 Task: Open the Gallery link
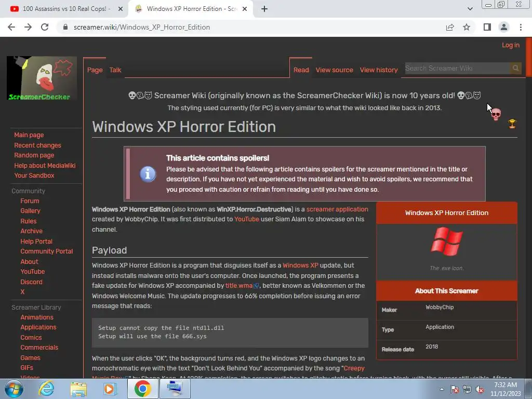[x=30, y=211]
